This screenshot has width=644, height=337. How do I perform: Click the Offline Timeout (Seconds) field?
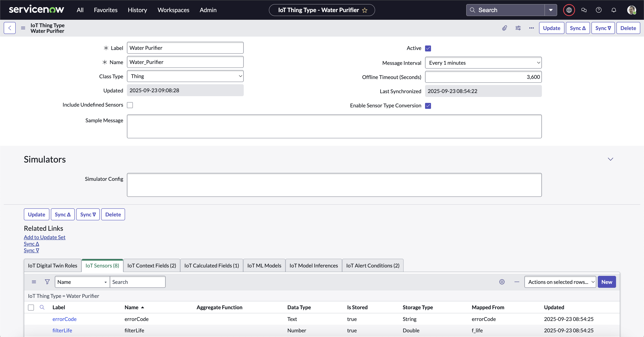tap(483, 77)
